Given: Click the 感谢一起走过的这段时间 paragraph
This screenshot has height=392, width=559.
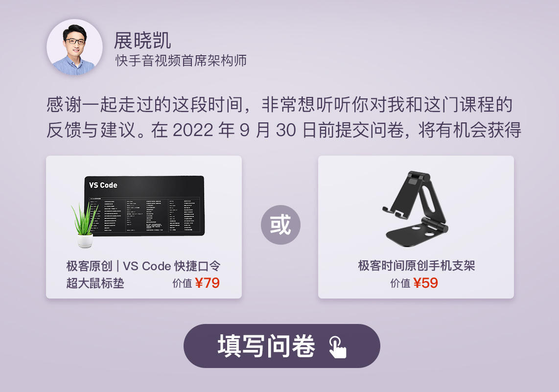Looking at the screenshot, I should [x=283, y=117].
